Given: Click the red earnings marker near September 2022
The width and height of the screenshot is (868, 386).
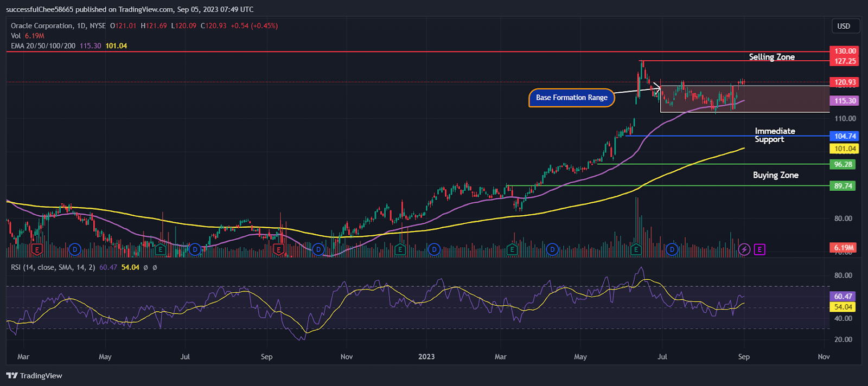Looking at the screenshot, I should (278, 249).
